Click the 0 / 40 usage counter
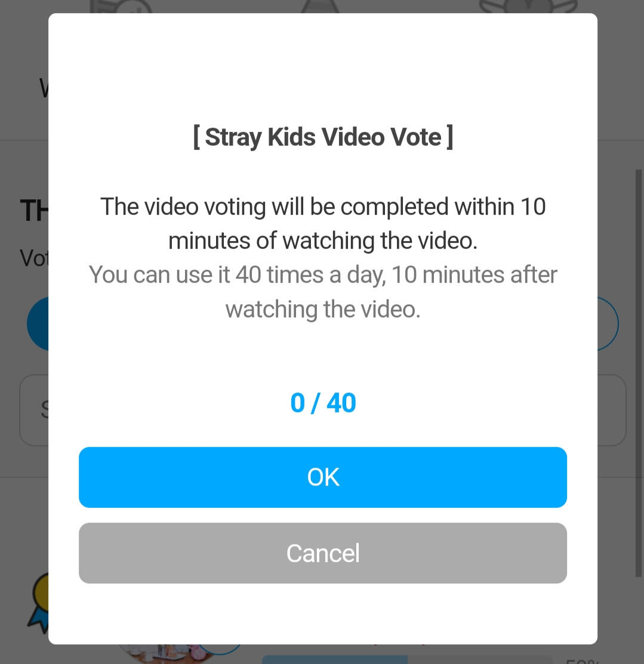Image resolution: width=644 pixels, height=664 pixels. [323, 403]
